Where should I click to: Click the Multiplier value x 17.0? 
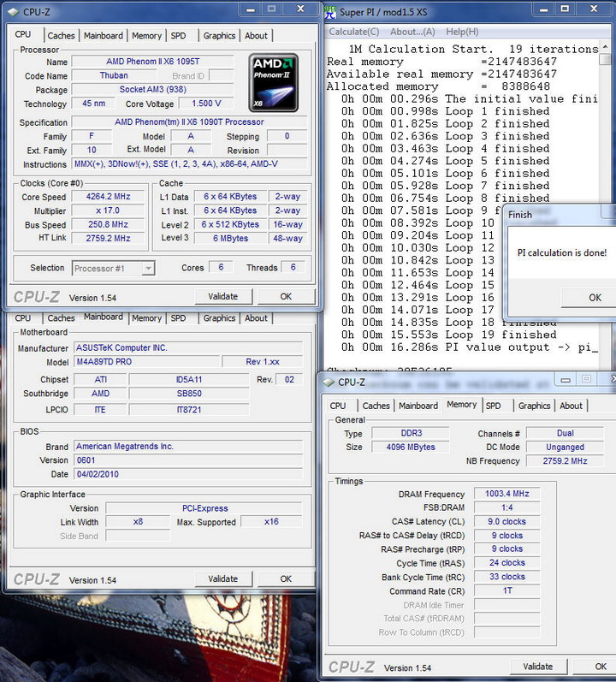point(109,211)
